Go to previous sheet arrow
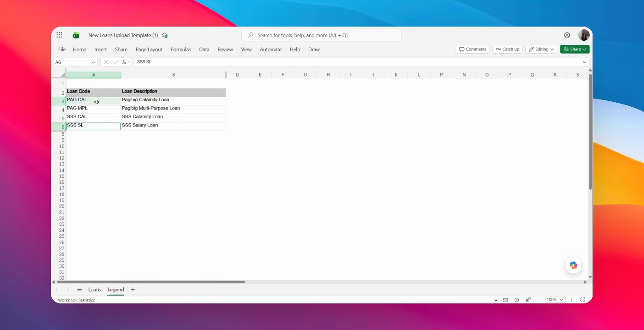Screen dimensions: 644x330 (57, 290)
